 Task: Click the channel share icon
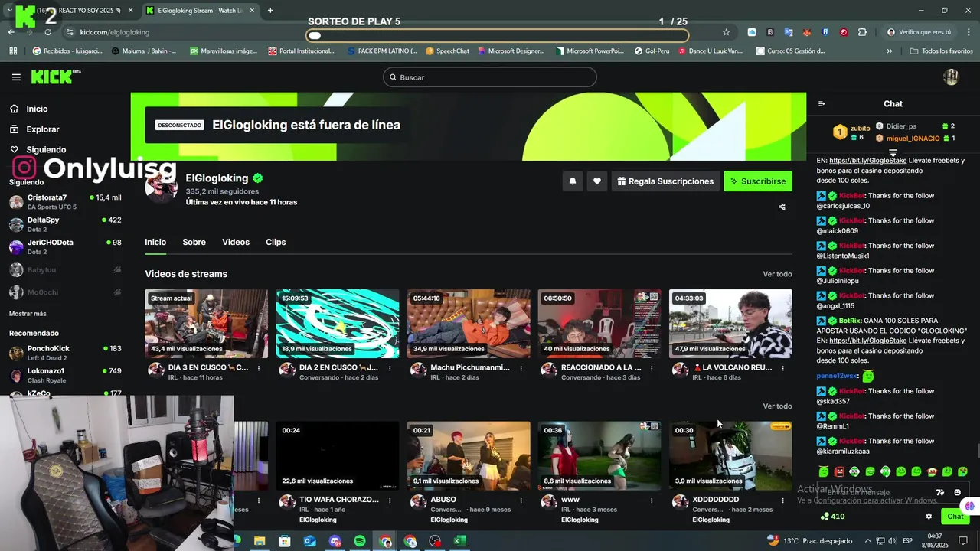click(x=782, y=207)
